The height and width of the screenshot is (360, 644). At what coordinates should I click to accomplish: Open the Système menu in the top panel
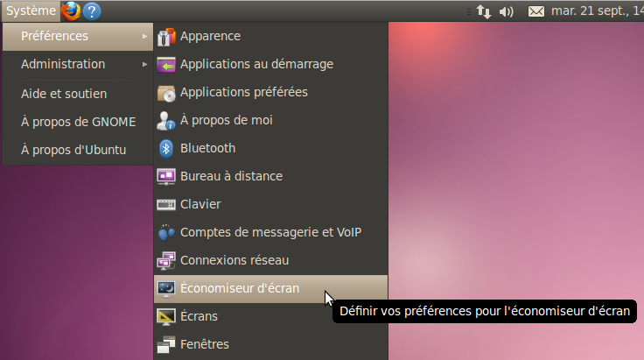click(31, 11)
